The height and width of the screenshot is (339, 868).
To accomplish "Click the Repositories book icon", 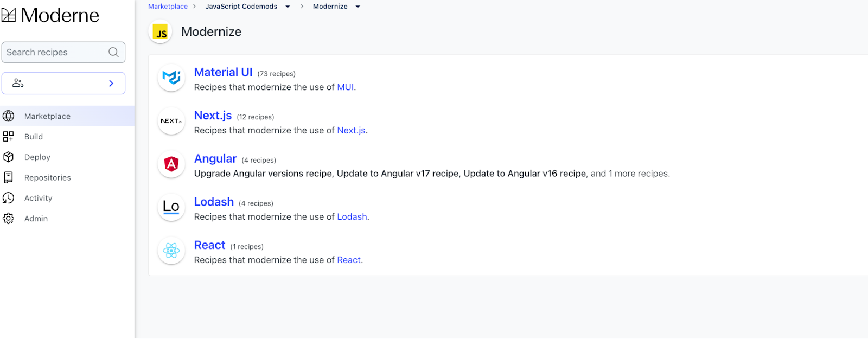I will (x=8, y=177).
